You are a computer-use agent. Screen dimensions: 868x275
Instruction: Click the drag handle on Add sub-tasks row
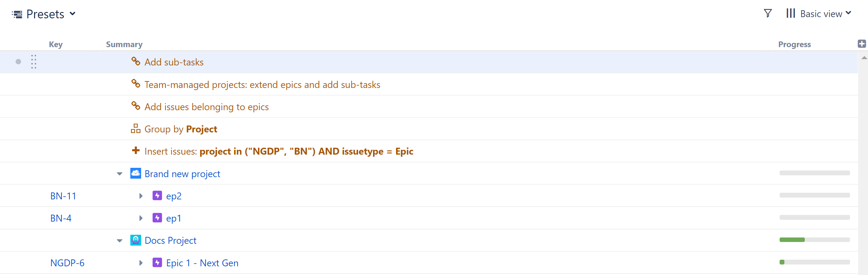click(34, 62)
